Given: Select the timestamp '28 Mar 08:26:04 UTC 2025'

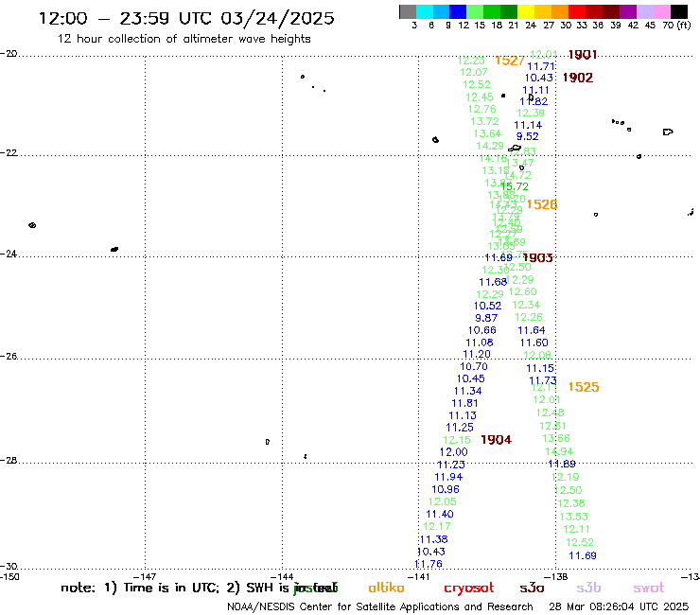Looking at the screenshot, I should (619, 607).
